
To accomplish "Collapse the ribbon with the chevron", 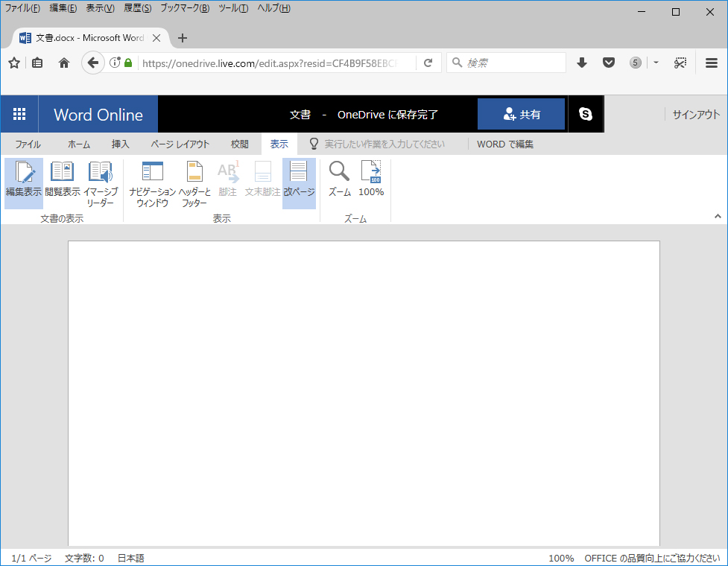I will point(718,216).
